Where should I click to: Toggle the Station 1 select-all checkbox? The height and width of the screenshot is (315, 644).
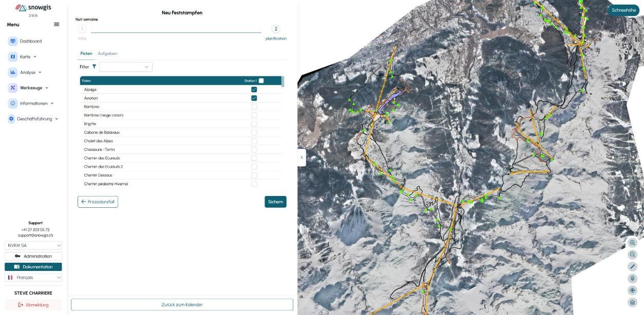(261, 81)
